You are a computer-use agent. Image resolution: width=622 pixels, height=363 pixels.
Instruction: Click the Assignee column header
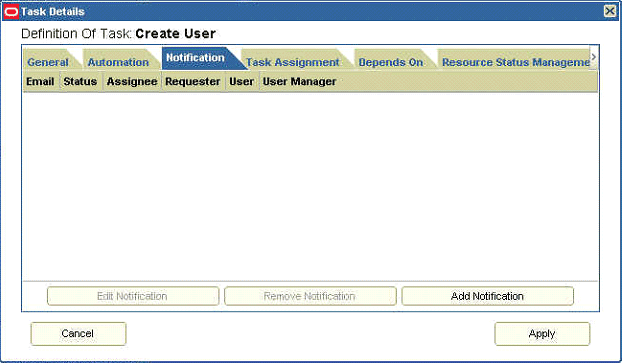(x=132, y=82)
